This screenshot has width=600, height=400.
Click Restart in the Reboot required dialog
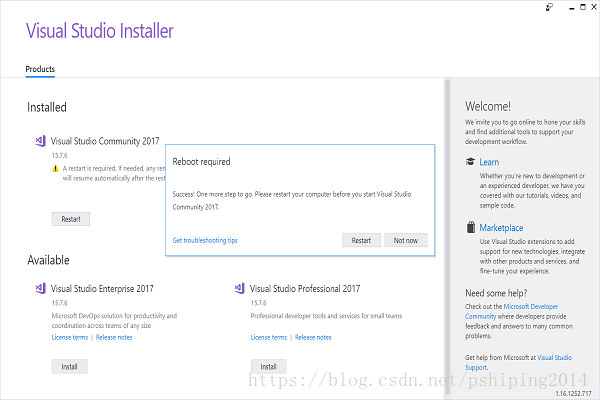(361, 240)
